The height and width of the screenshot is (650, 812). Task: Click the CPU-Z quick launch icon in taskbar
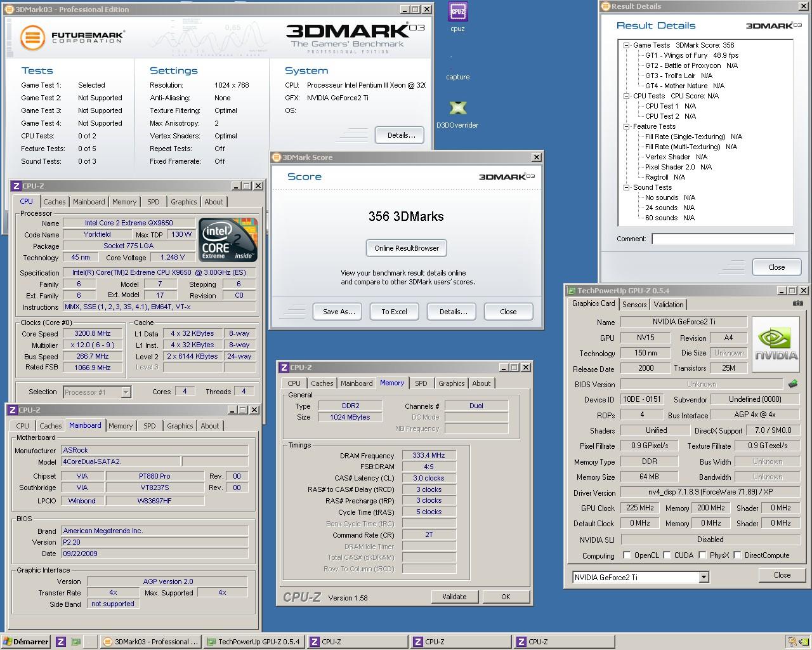(x=61, y=642)
